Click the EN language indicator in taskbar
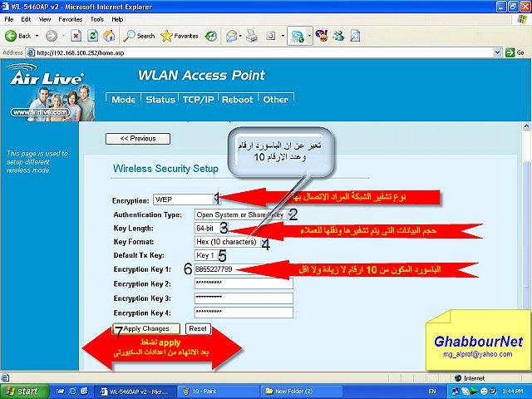The height and width of the screenshot is (399, 532). (x=432, y=392)
